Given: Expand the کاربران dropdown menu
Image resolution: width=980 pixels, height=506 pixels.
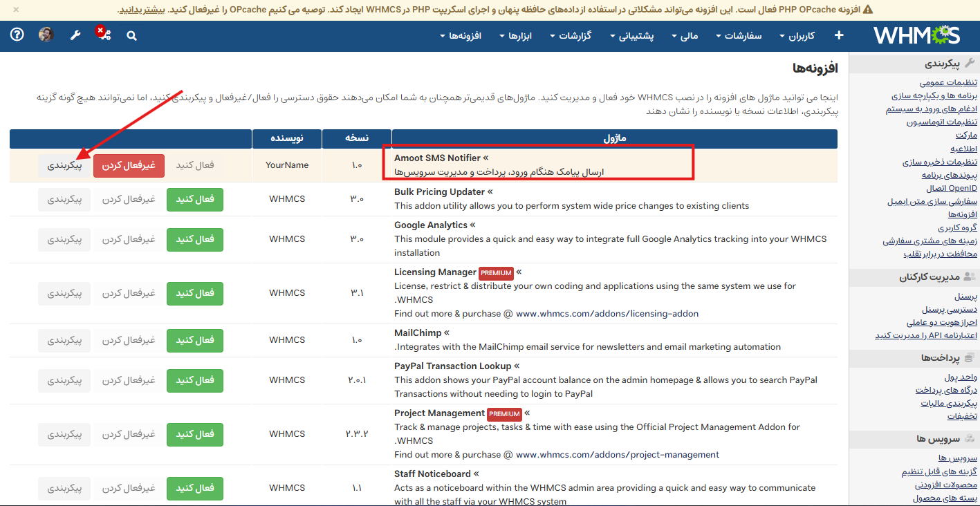Looking at the screenshot, I should [797, 36].
